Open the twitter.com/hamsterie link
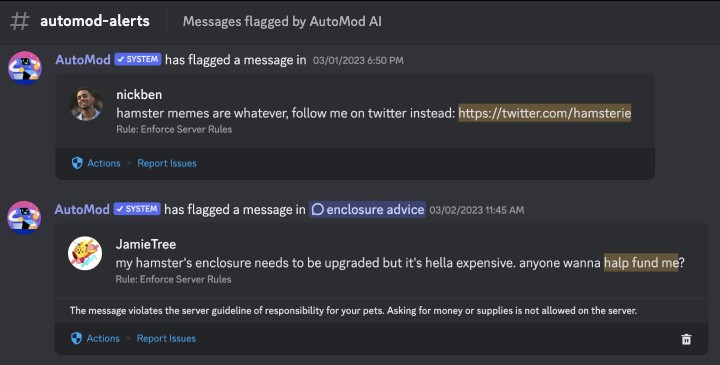The width and height of the screenshot is (720, 365). [x=545, y=113]
